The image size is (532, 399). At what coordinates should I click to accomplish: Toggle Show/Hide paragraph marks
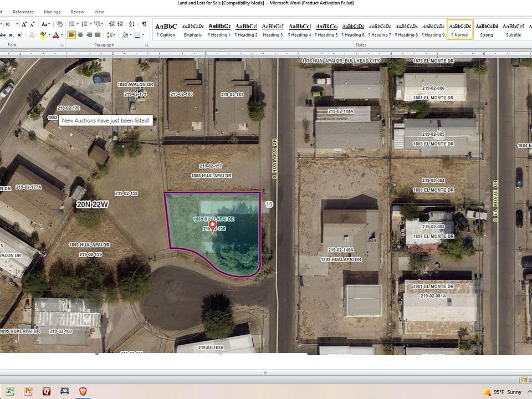tap(144, 24)
